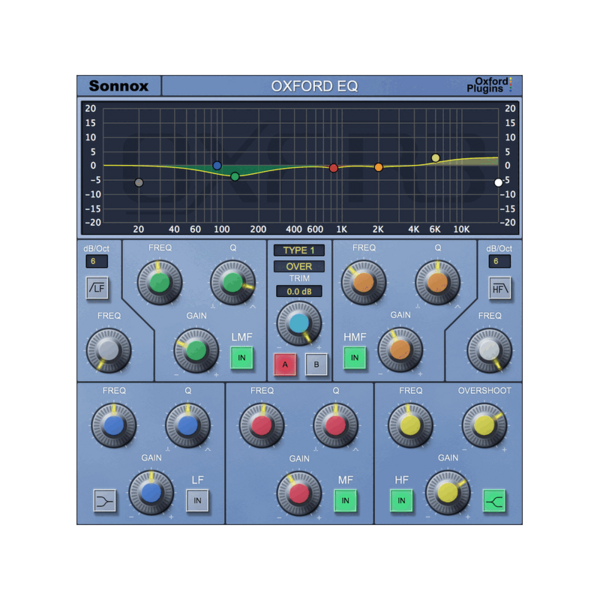Click the blue LF Q knob
Viewport: 600px width, 600px height.
(188, 426)
